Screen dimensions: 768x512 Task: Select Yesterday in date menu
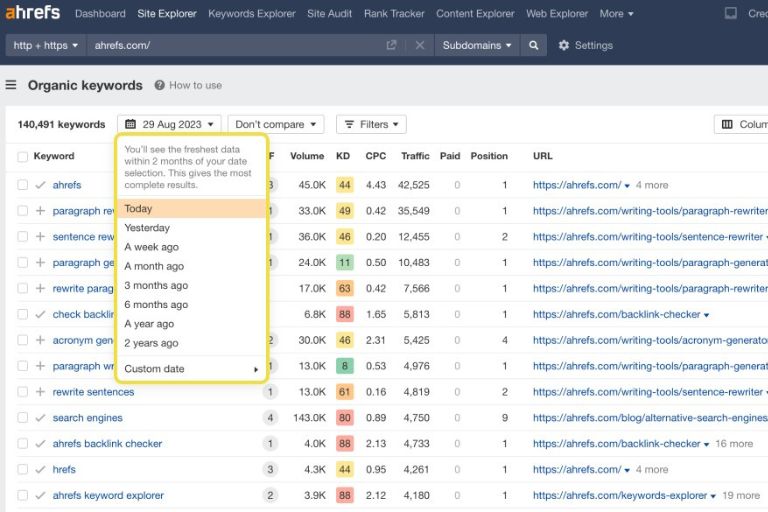point(191,228)
